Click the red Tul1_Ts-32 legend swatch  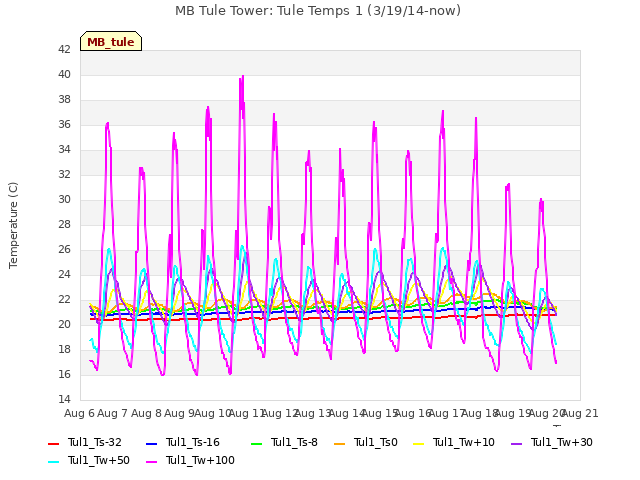(53, 443)
